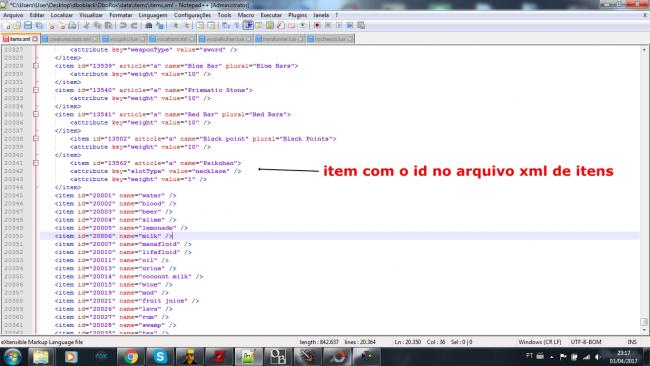Open Skype from the taskbar
The height and width of the screenshot is (366, 650).
pos(160,356)
